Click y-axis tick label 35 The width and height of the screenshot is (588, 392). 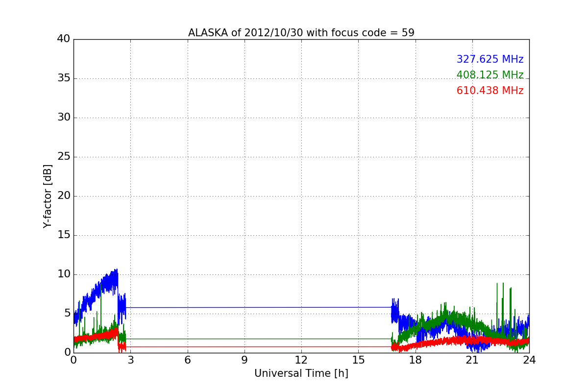(x=64, y=78)
